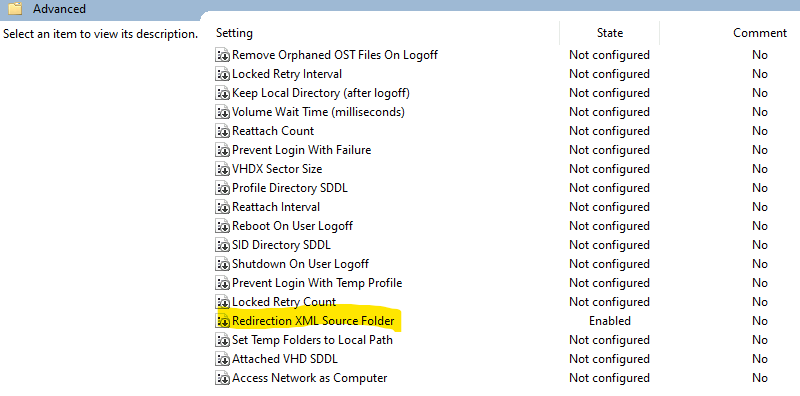Sort by the Setting column header
Screen dimensions: 800x396
point(234,33)
